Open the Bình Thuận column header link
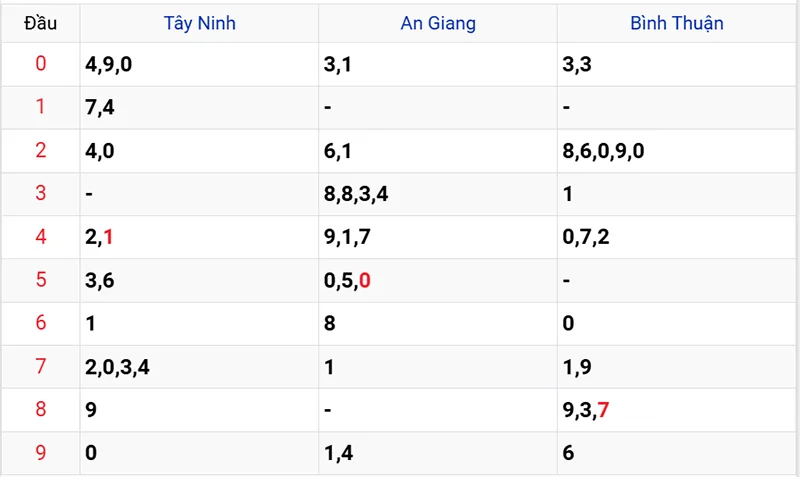The height and width of the screenshot is (477, 800). 677,23
